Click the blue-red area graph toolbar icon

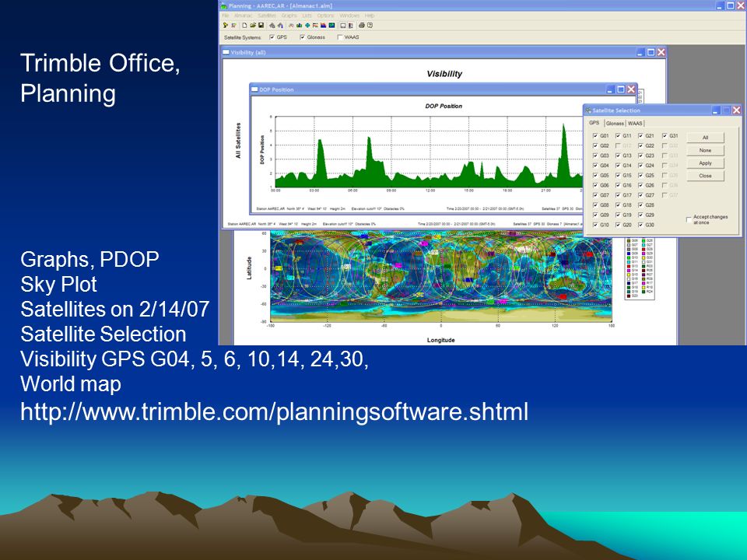click(x=323, y=25)
